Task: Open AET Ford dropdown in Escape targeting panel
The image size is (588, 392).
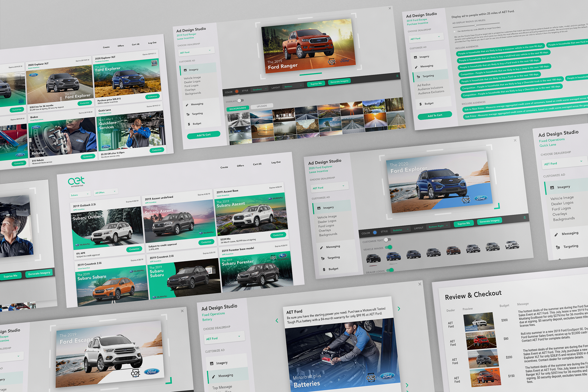Action: tap(426, 37)
